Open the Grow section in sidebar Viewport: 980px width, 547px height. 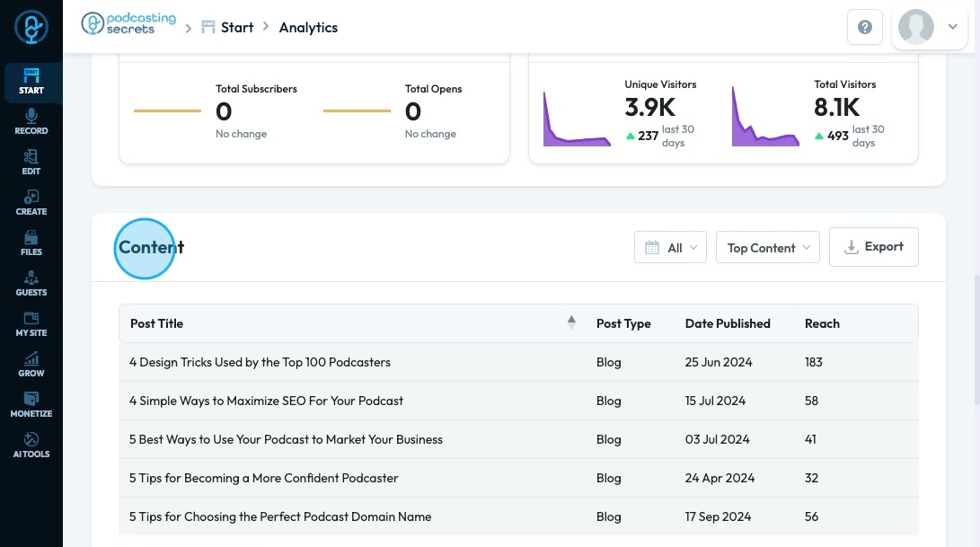pos(31,365)
